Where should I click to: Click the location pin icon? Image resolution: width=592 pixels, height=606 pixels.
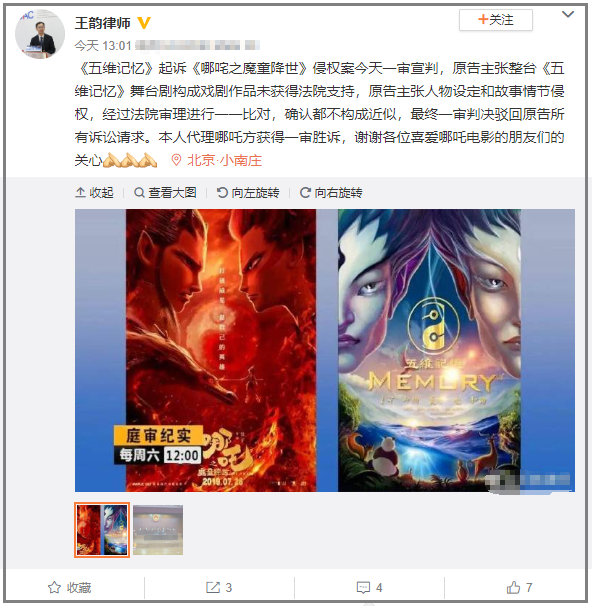point(176,160)
